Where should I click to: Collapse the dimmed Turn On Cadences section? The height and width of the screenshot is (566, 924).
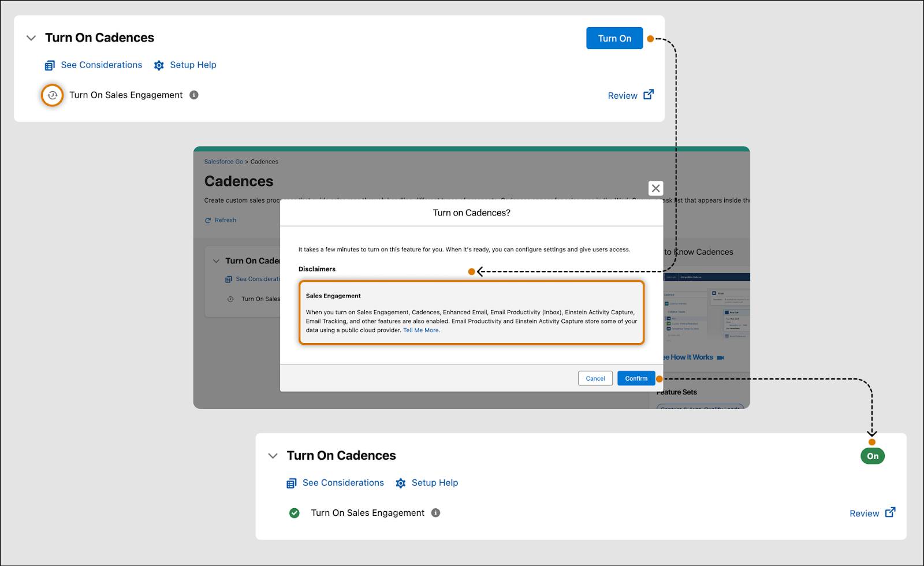pyautogui.click(x=216, y=261)
